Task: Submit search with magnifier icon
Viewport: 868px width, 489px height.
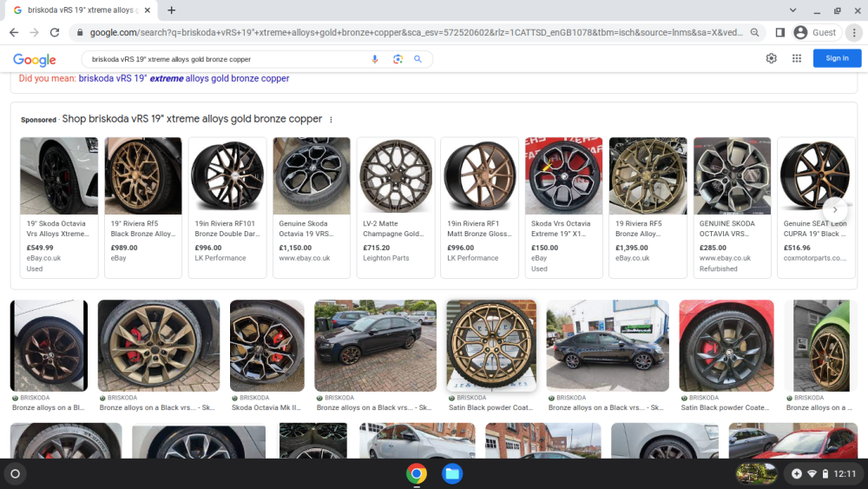Action: pyautogui.click(x=418, y=59)
